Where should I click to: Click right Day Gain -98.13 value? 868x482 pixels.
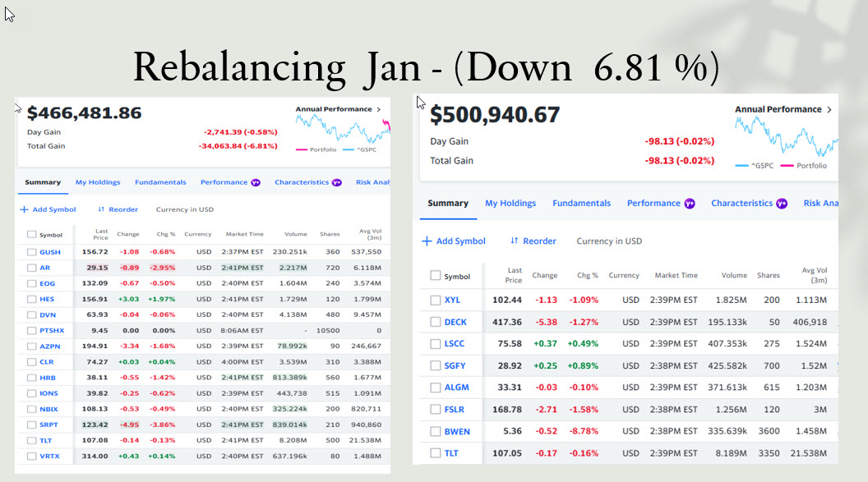tap(679, 141)
